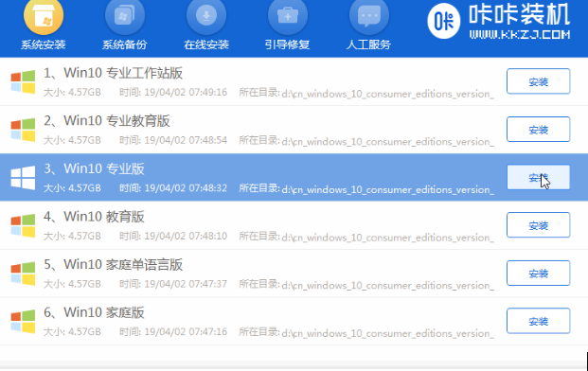Screen dimensions: 588x371
Task: Click directory path in 教育版 row
Action: 388,238
